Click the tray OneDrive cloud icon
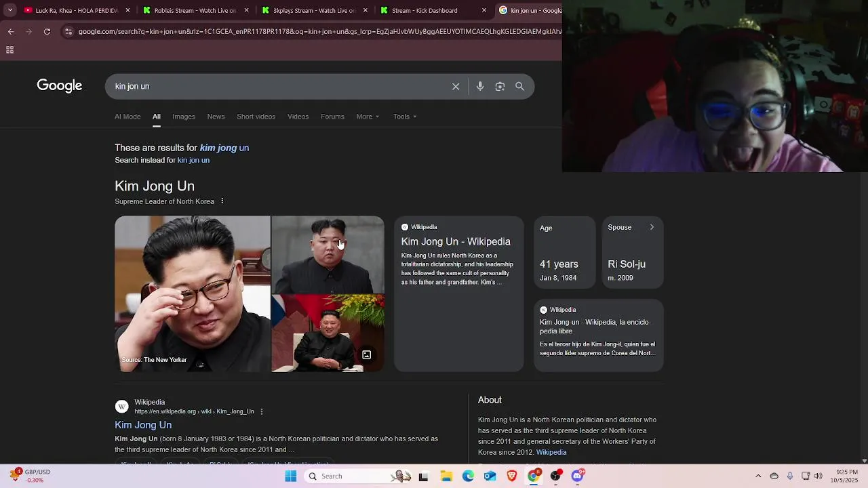868x488 pixels. click(774, 476)
